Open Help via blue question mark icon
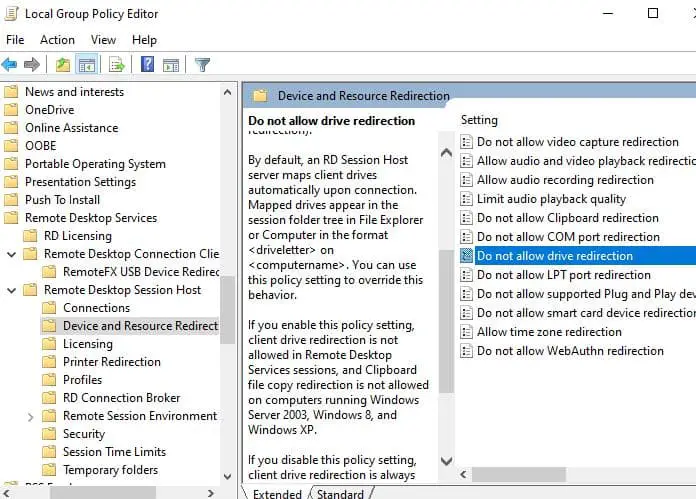Viewport: 696px width, 499px height. pyautogui.click(x=147, y=65)
